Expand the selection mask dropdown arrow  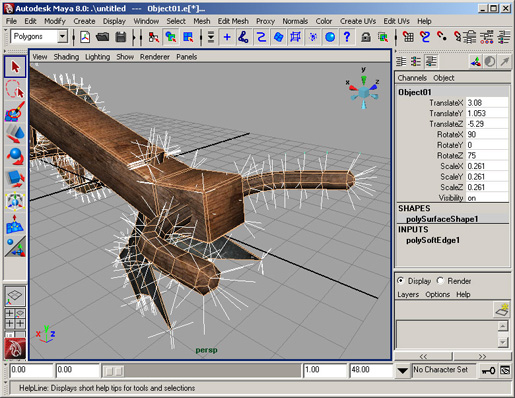pyautogui.click(x=211, y=37)
